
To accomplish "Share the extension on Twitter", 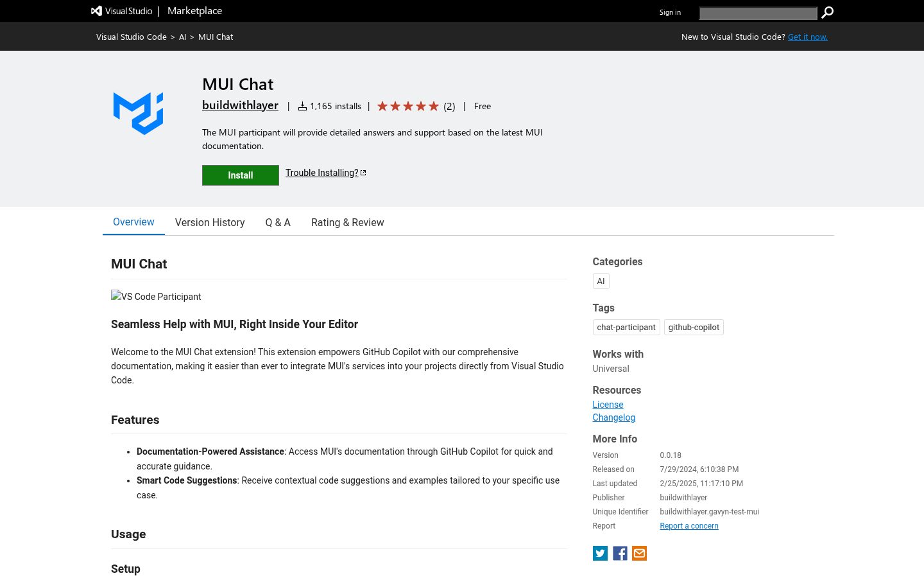I will tap(600, 554).
